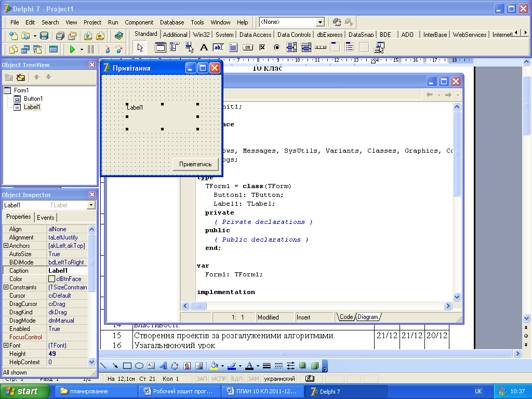Select the PopupMenu component icon
The width and height of the screenshot is (532, 399).
[189, 47]
